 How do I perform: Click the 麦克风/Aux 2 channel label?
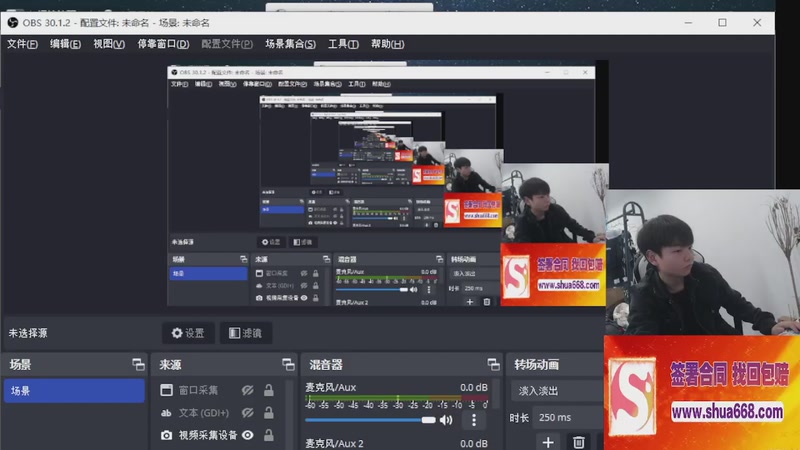[x=334, y=443]
